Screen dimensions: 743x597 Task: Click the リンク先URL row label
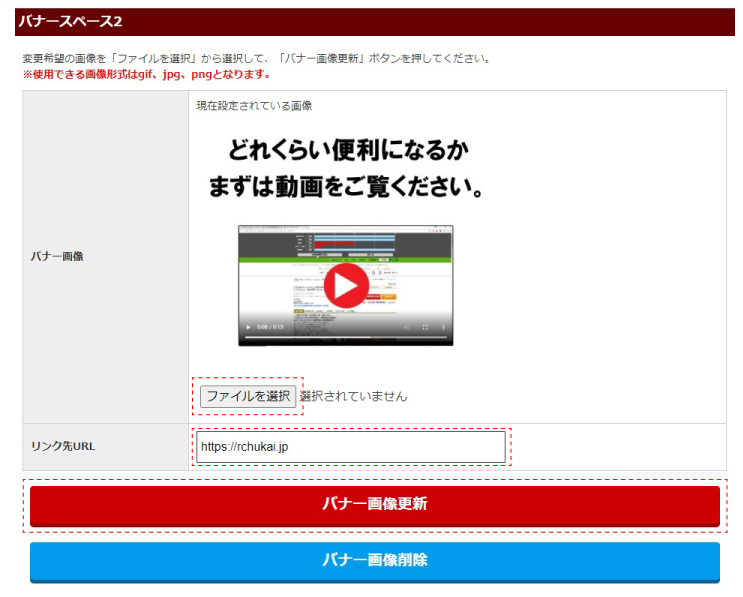(63, 446)
